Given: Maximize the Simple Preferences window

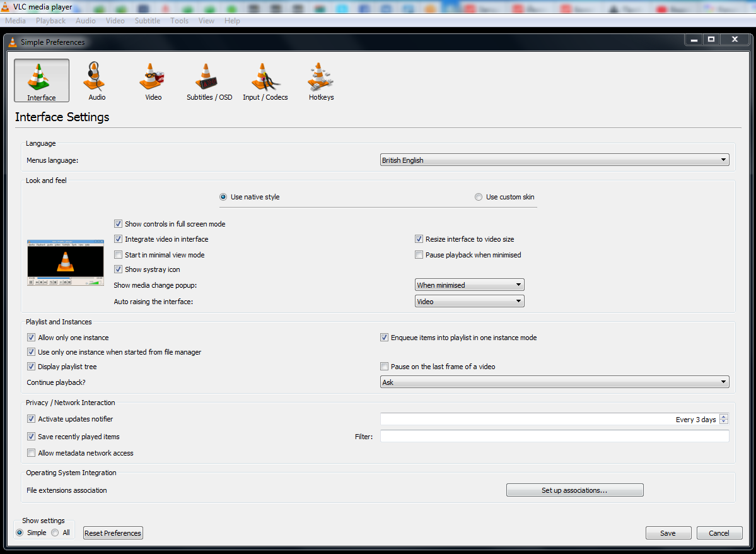Looking at the screenshot, I should (711, 40).
